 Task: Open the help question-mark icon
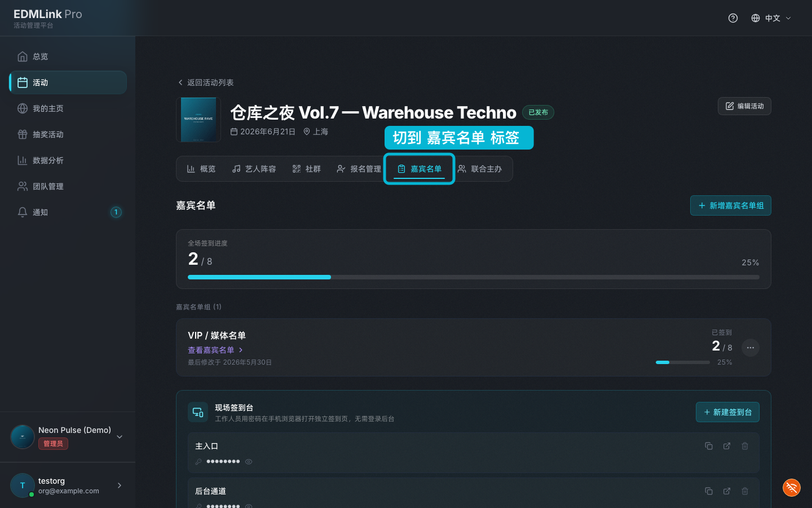(x=733, y=18)
